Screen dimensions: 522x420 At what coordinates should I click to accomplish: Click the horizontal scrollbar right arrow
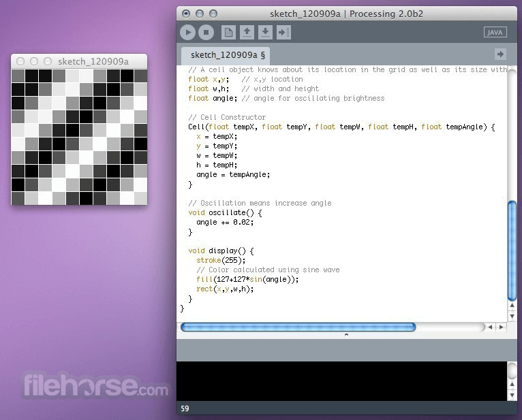click(x=501, y=327)
